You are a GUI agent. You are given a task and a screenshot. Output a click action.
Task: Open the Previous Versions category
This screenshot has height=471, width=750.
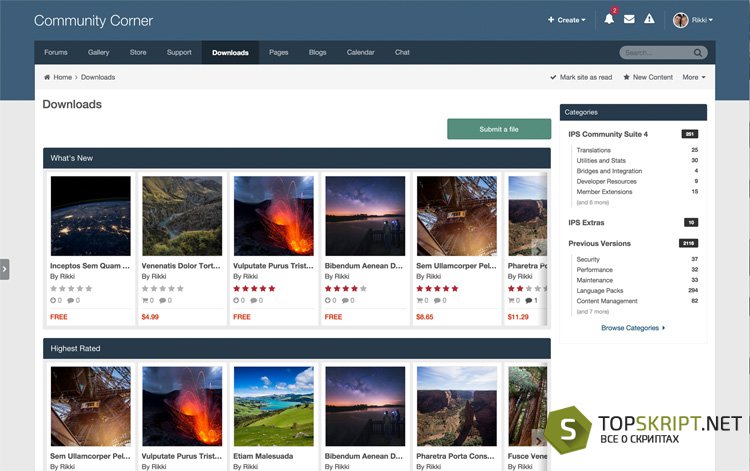click(599, 243)
